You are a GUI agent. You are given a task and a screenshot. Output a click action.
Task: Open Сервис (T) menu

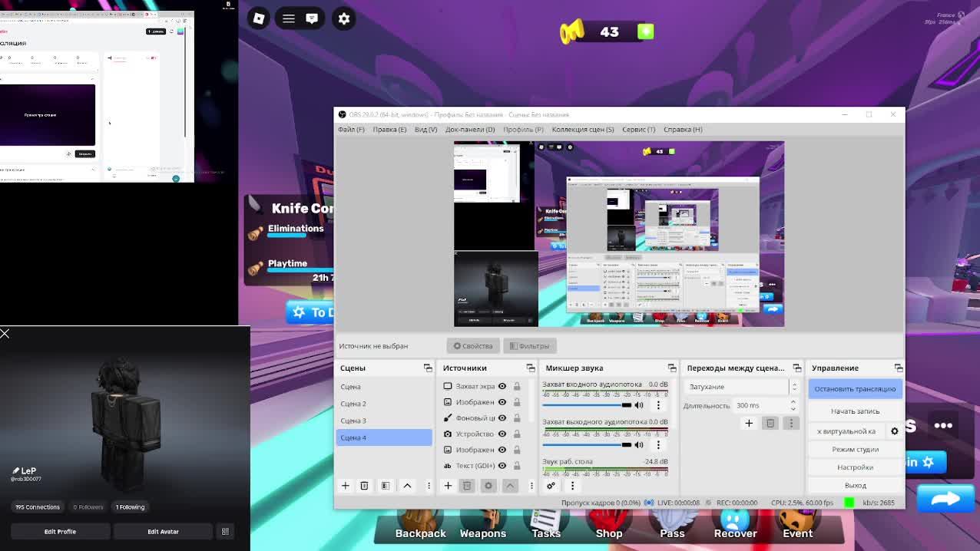tap(639, 129)
